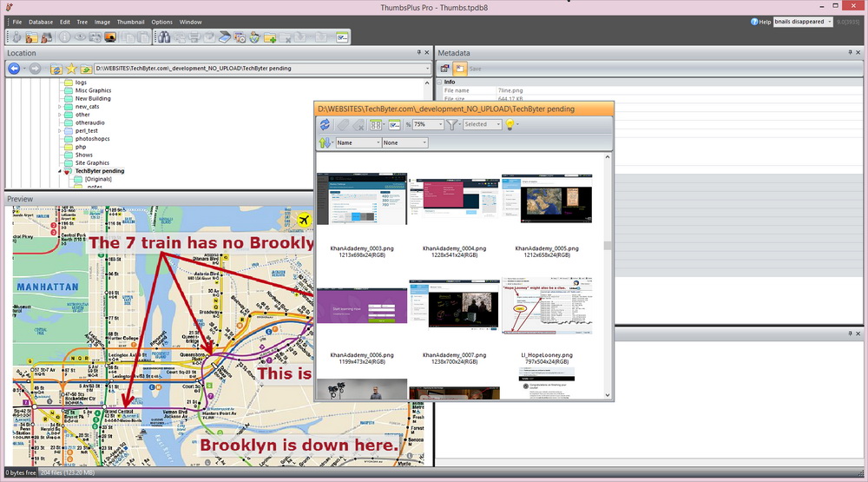The width and height of the screenshot is (868, 482).
Task: Click the checkmark list icon in thumbnail toolbar
Action: [x=394, y=125]
